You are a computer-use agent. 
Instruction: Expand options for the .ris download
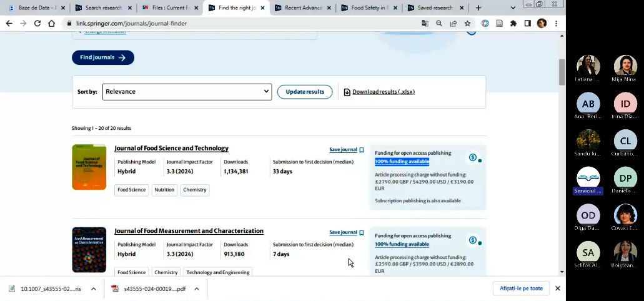coord(93,289)
